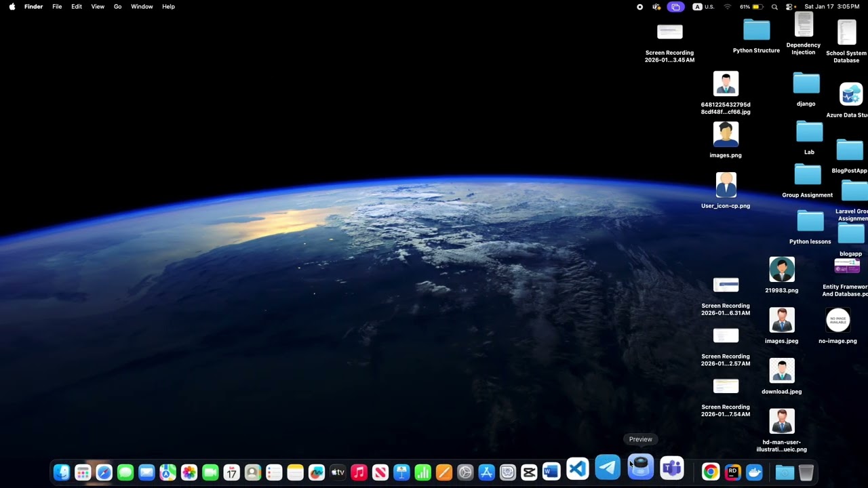Select the images.jpeg file
Image resolution: width=868 pixels, height=488 pixels.
782,325
